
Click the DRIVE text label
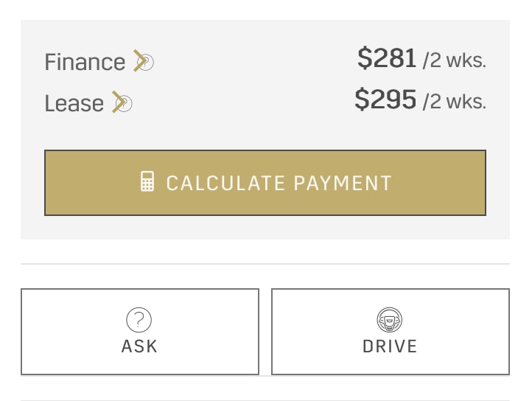tap(390, 346)
